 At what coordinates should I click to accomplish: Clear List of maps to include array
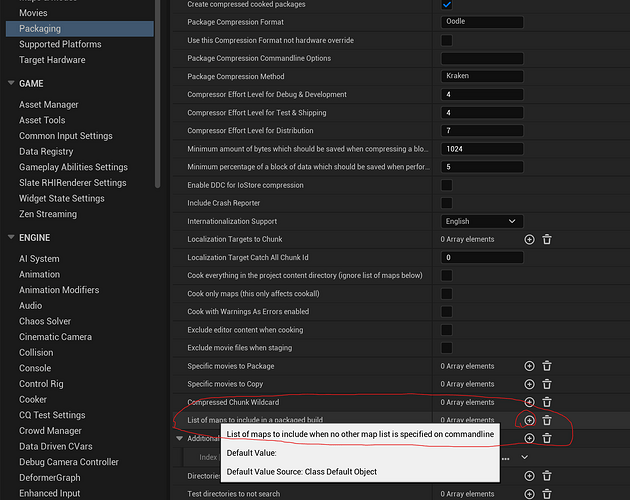point(547,420)
